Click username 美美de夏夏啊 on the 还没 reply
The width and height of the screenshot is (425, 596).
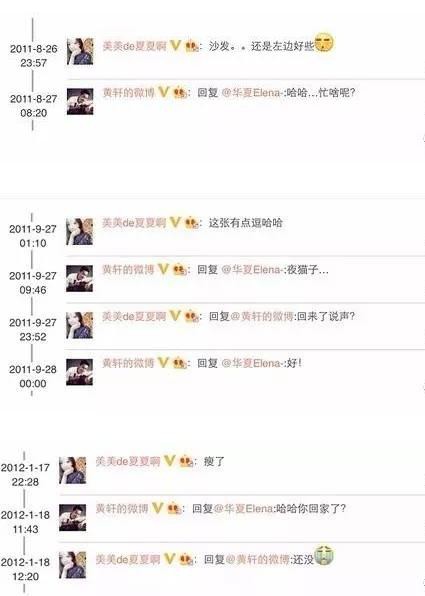[x=128, y=560]
